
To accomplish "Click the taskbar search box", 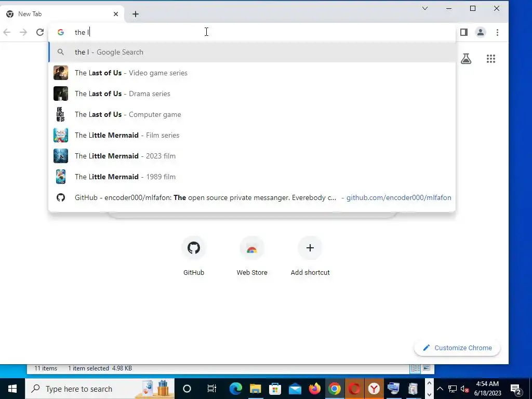I will [100, 389].
